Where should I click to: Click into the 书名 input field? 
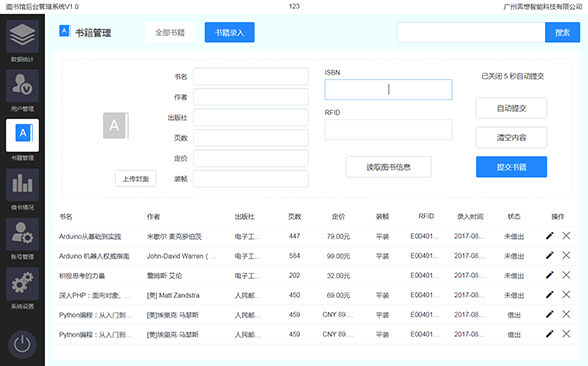(x=251, y=76)
